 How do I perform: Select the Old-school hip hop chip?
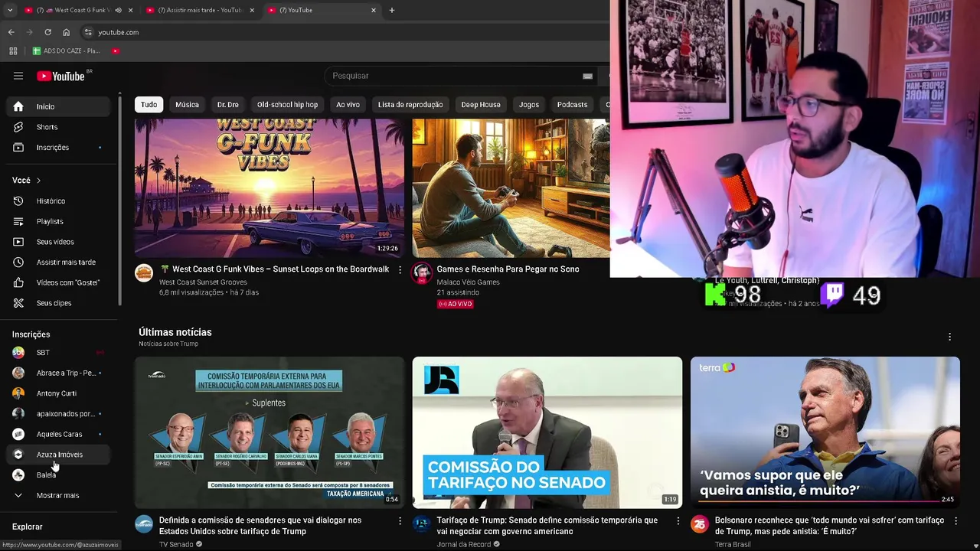(287, 105)
